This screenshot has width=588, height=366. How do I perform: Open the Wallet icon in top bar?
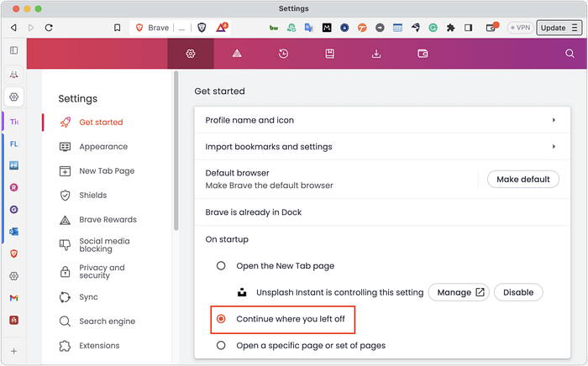[x=423, y=54]
